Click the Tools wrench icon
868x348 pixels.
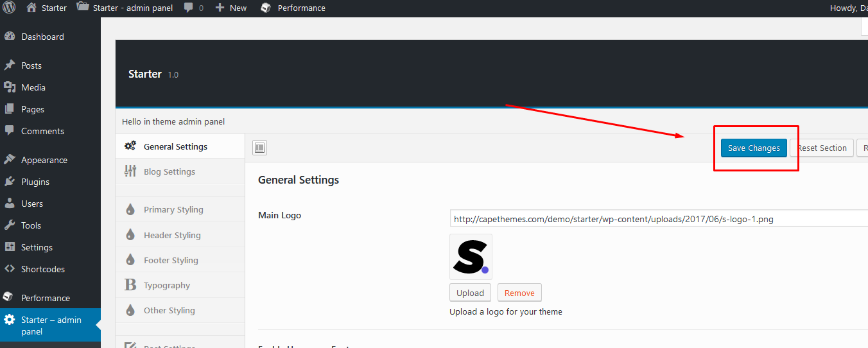click(10, 225)
